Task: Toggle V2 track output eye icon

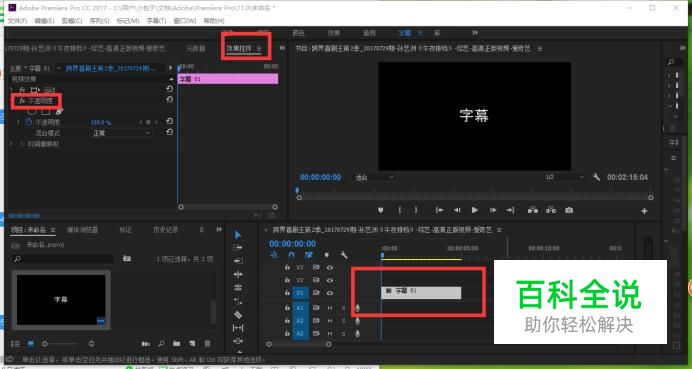Action: [x=330, y=280]
